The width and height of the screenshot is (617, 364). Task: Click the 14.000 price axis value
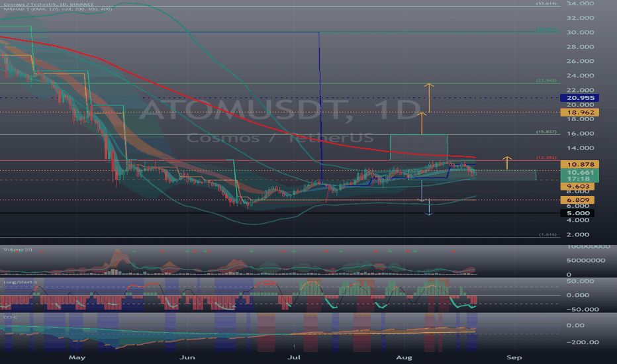coord(580,148)
